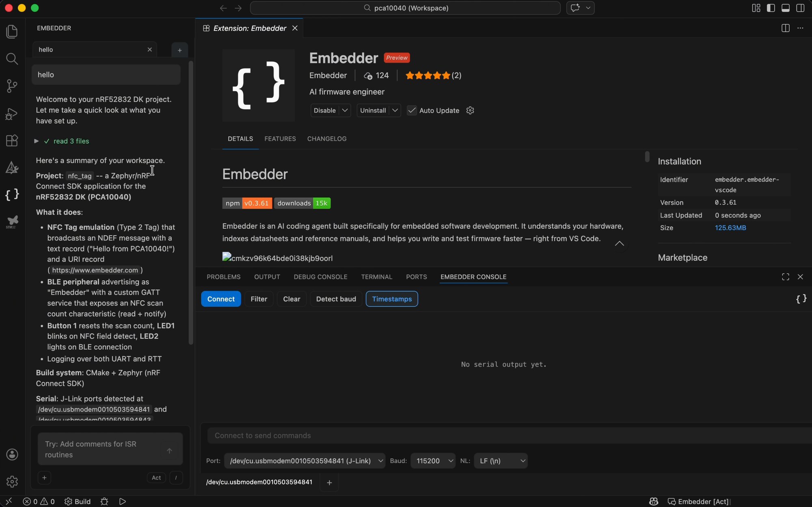812x507 pixels.
Task: Open the NL line-ending dropdown
Action: click(501, 461)
